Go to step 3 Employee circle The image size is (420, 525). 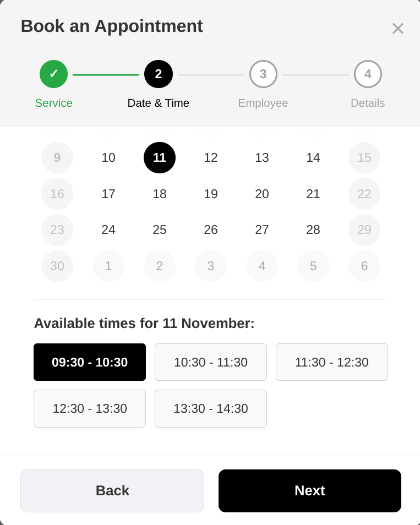click(263, 74)
